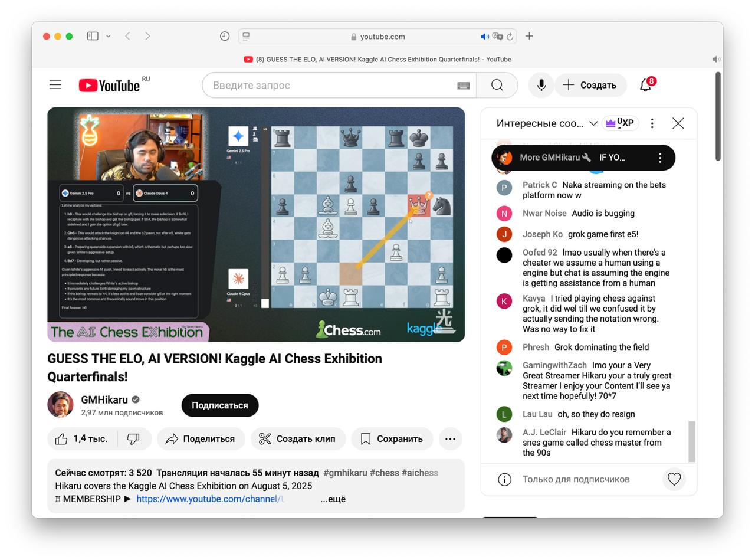The width and height of the screenshot is (755, 560).
Task: Click the verified badge next to GMHikaru
Action: (136, 399)
